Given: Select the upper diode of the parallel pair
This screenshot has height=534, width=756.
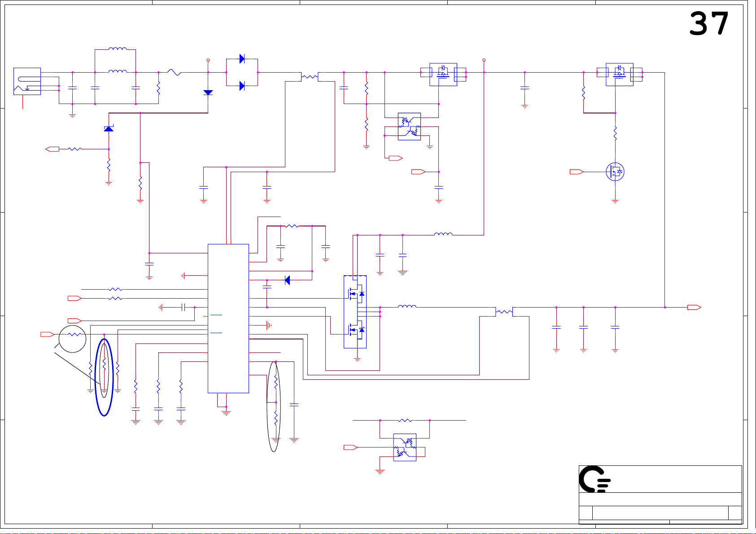Looking at the screenshot, I should click(x=242, y=58).
